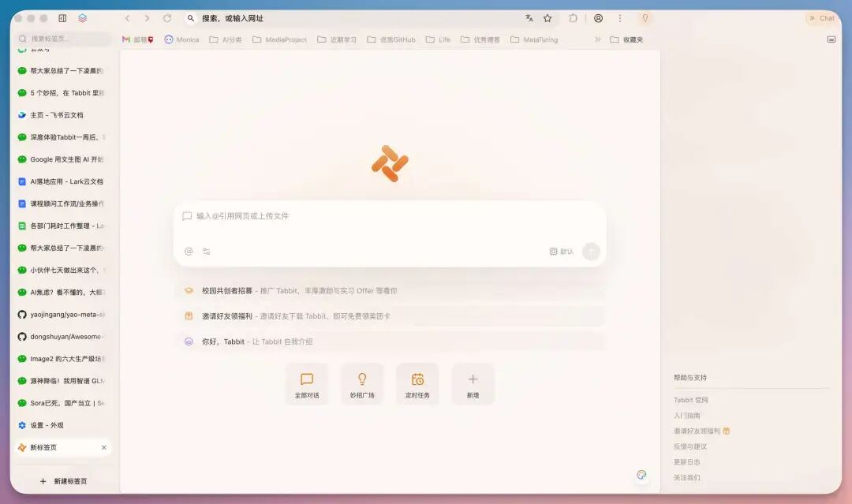The height and width of the screenshot is (504, 852).
Task: Open the three-dot browser menu
Action: coord(619,18)
